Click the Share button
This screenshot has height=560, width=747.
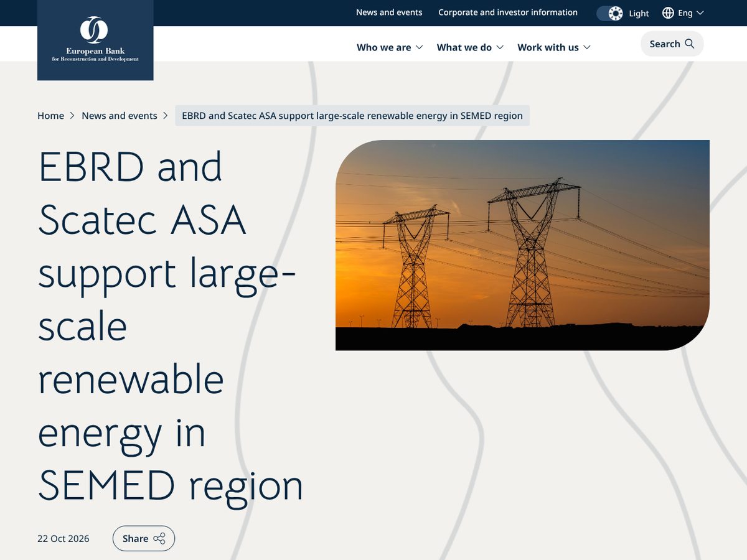(144, 539)
